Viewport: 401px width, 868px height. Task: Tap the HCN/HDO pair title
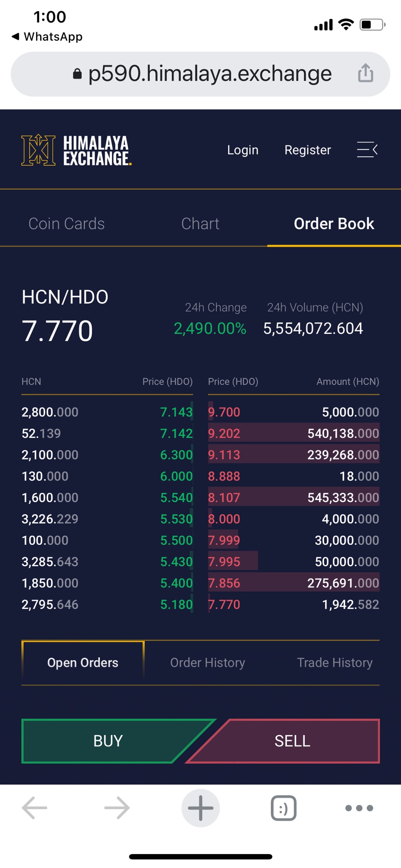tap(65, 297)
